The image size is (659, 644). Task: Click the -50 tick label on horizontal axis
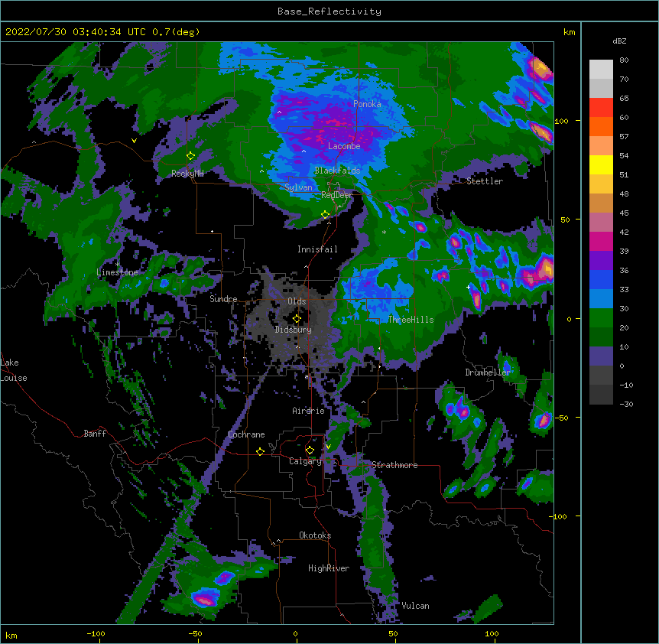click(x=195, y=633)
